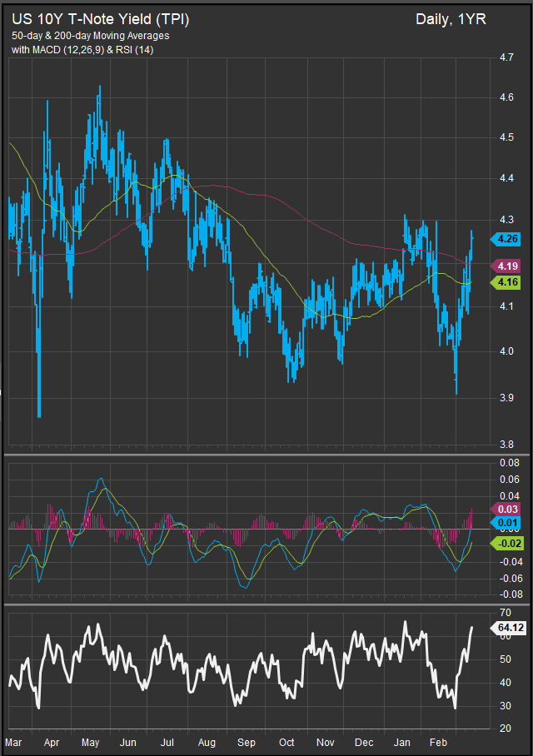This screenshot has height=756, width=533.
Task: Click the magenta 4.19 moving average tag
Action: click(507, 266)
